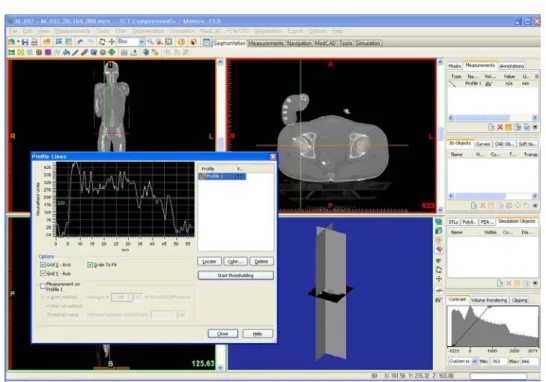Click the Save project floppy disk icon
Screen dimensions: 546x382
tap(25, 42)
